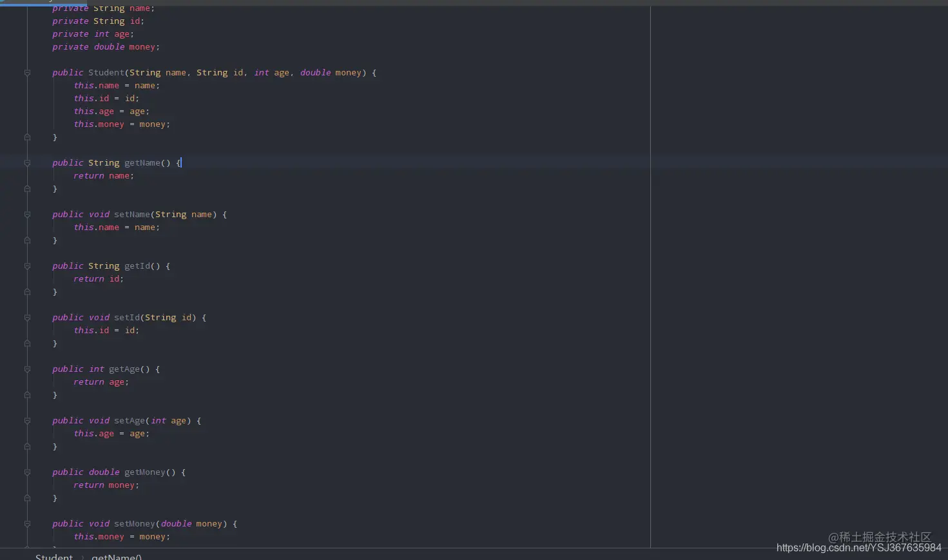The height and width of the screenshot is (560, 948).
Task: Click the 'public String getName() {' line
Action: 117,163
